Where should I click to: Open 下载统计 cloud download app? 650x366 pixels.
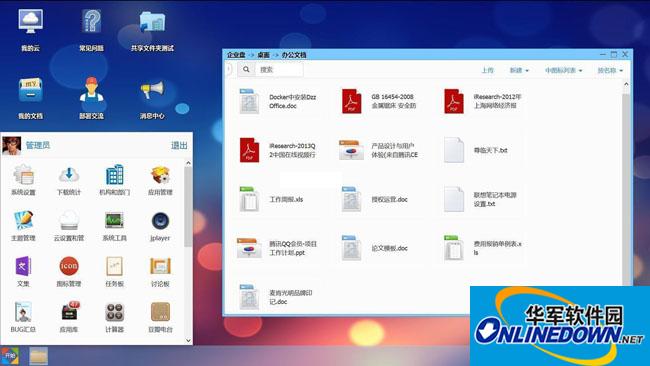pos(69,175)
